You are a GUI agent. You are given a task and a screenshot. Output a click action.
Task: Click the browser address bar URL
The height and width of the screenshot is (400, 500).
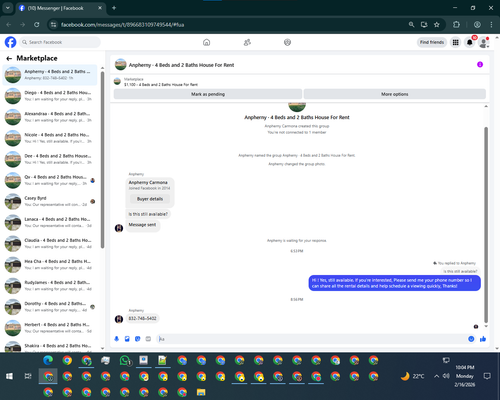(x=122, y=25)
